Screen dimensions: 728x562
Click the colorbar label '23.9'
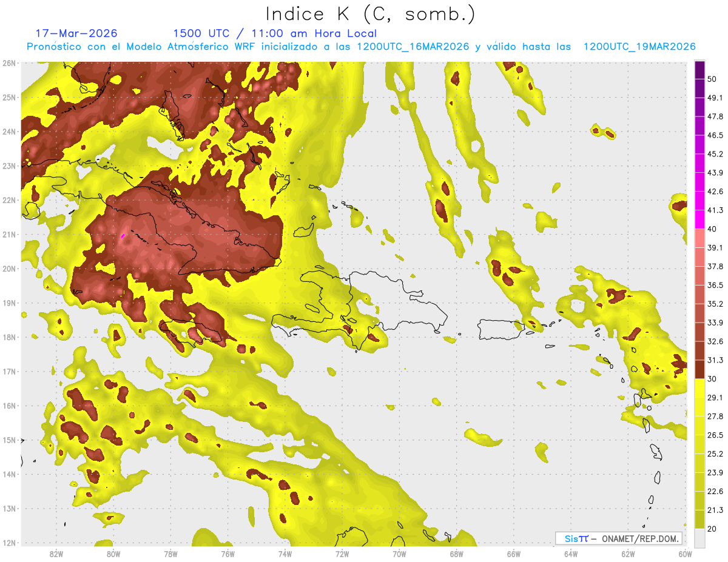(715, 473)
